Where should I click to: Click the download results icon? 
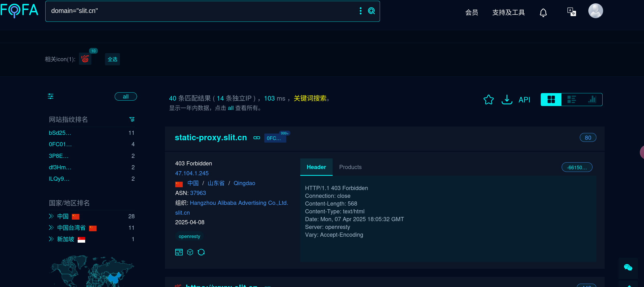[x=507, y=100]
